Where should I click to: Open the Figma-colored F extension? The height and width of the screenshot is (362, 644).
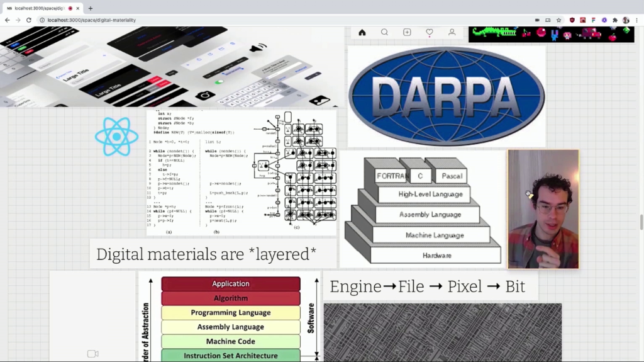tap(594, 20)
